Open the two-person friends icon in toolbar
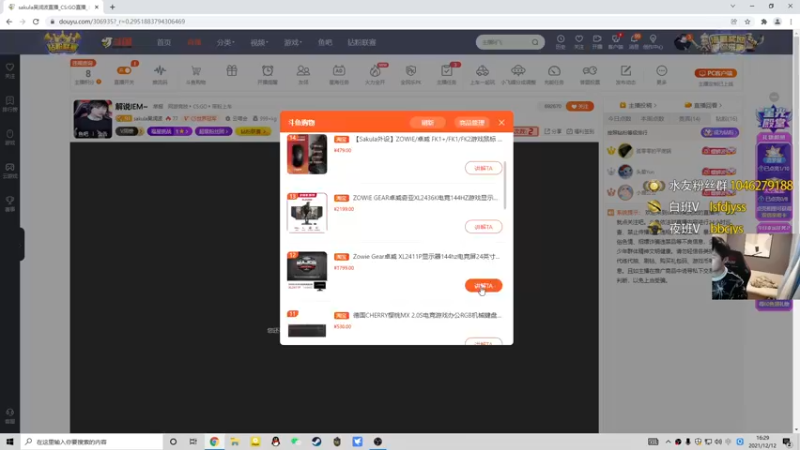 (303, 71)
